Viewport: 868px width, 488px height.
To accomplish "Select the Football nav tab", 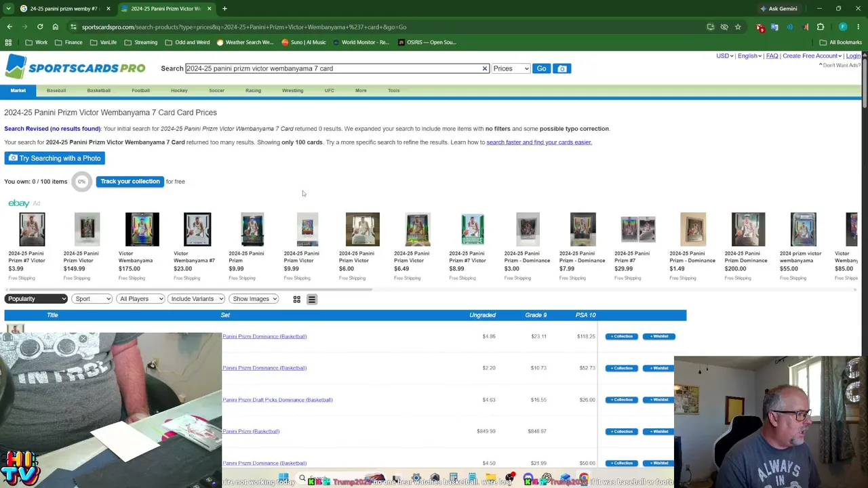I will (x=140, y=90).
